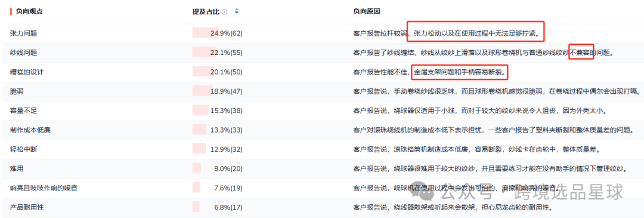Viewport: 644px width, 218px height.
Task: Click the 15.3%(38) percentage value
Action: (226, 110)
